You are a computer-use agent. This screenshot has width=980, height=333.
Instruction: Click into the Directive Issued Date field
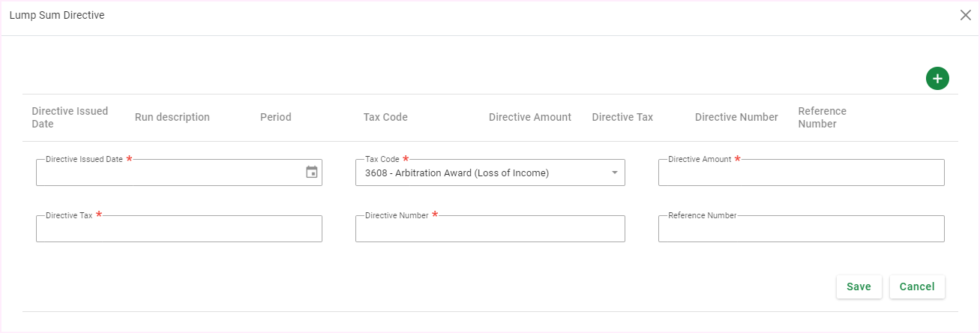click(169, 173)
